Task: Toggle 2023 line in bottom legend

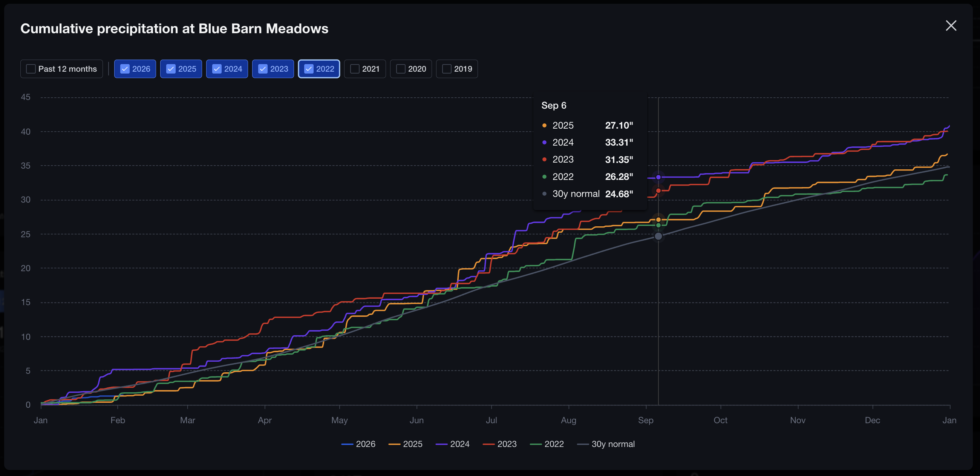Action: 500,444
